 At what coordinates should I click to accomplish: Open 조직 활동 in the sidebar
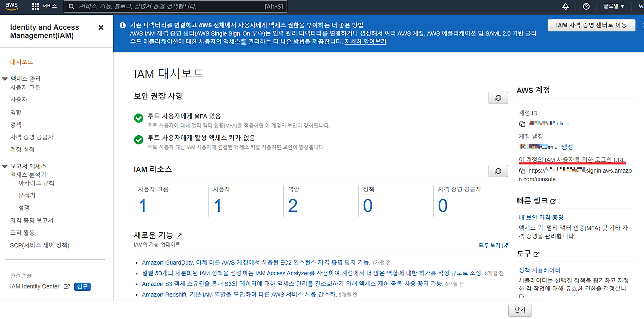[22, 233]
